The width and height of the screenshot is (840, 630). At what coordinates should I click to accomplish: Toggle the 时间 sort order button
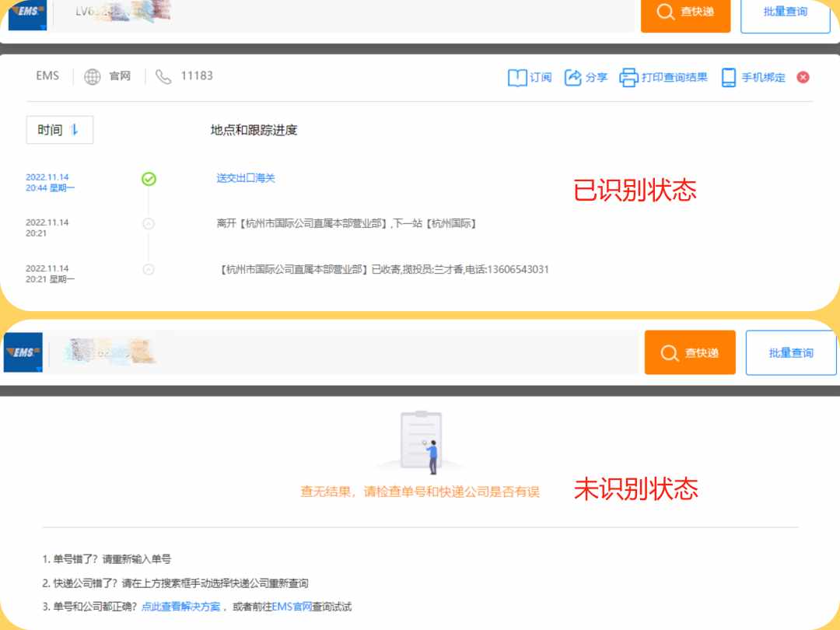59,130
